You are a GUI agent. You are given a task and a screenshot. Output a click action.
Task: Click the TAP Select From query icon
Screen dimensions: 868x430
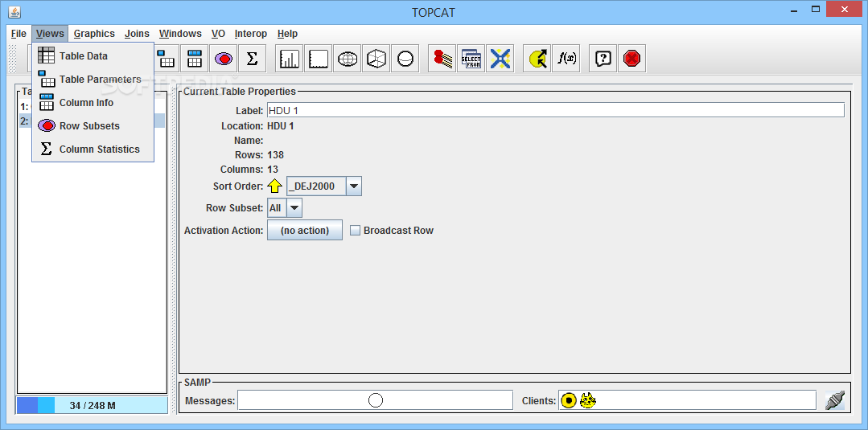(471, 59)
